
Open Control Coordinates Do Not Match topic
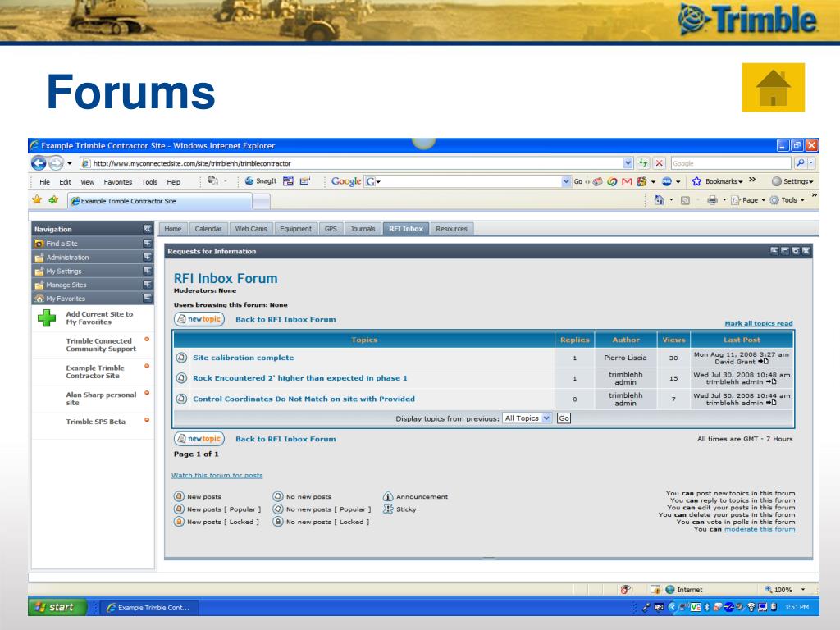(x=304, y=399)
